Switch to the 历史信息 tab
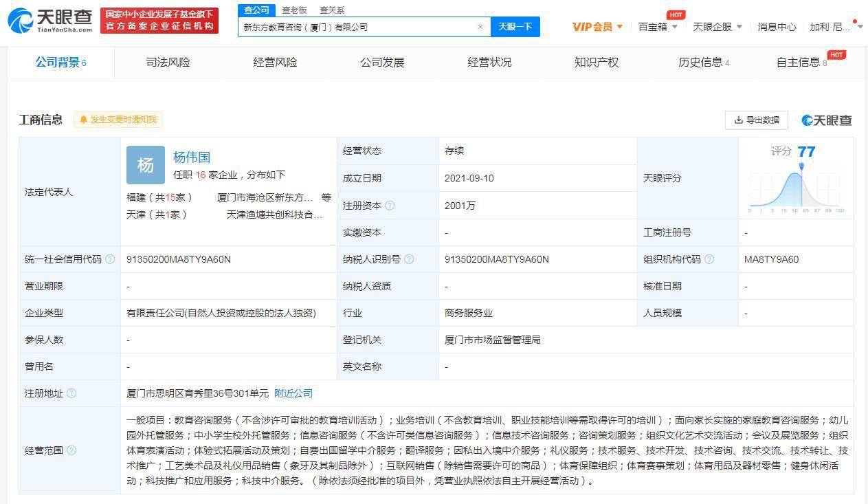This screenshot has width=868, height=504. [704, 63]
